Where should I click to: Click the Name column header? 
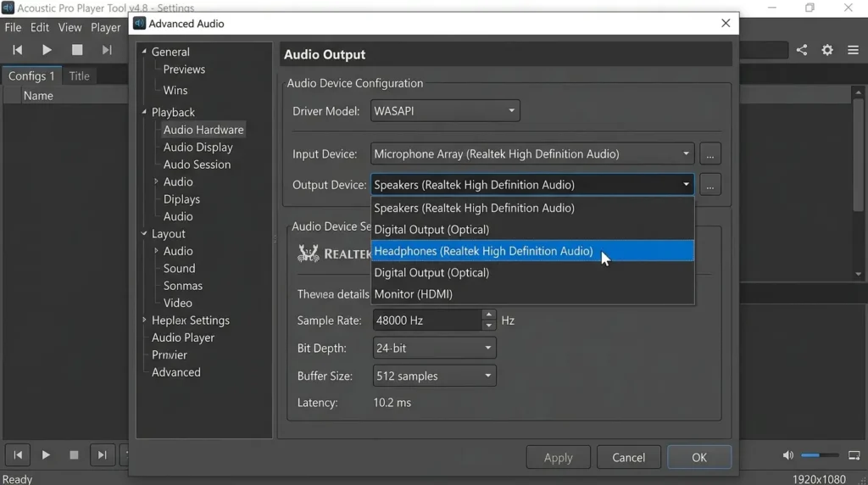pos(38,96)
